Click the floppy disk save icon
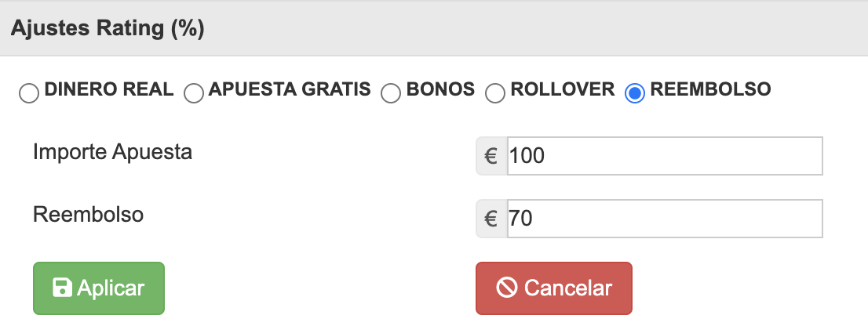The width and height of the screenshot is (868, 326). tap(62, 288)
